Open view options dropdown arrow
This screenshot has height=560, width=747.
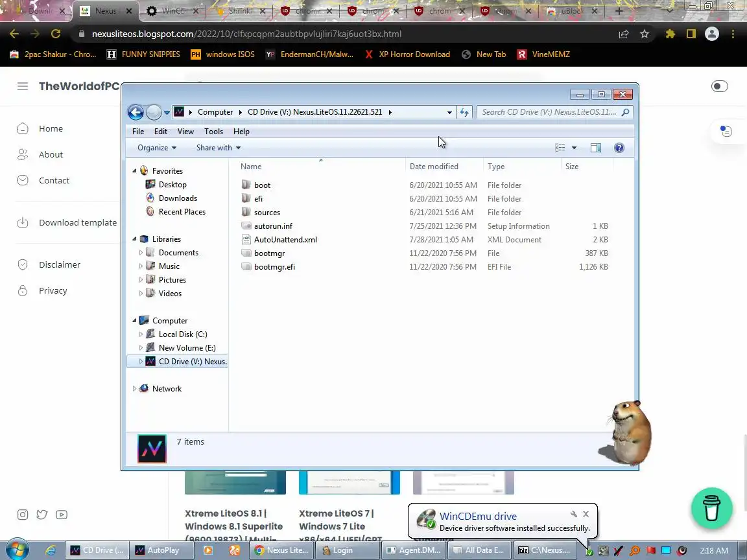574,148
